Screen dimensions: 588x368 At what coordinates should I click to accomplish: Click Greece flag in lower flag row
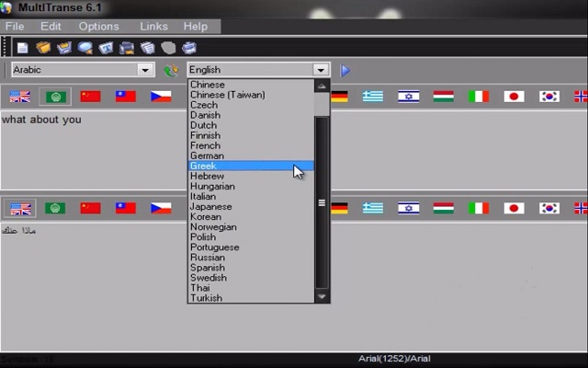pyautogui.click(x=373, y=208)
